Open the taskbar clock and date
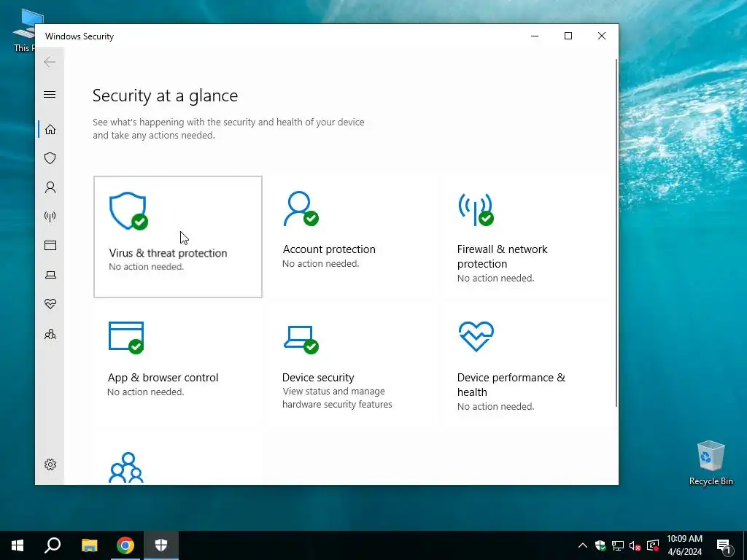The height and width of the screenshot is (560, 747). (684, 545)
